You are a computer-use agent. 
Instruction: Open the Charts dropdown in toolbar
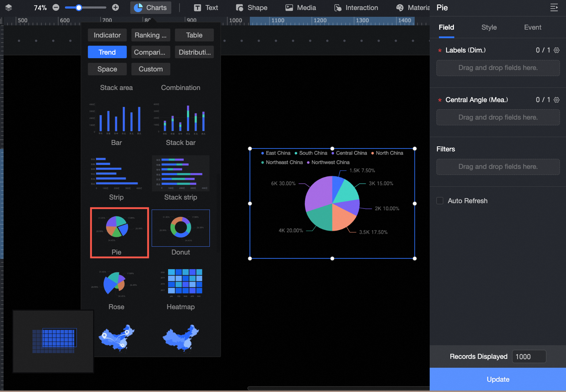tap(151, 7)
